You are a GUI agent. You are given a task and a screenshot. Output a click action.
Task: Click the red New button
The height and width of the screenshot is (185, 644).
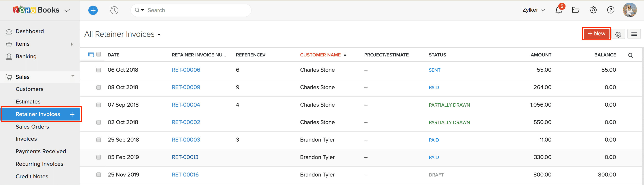coord(596,34)
